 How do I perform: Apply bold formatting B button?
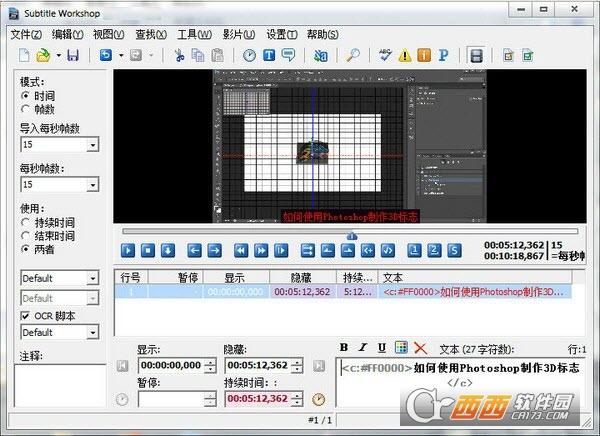[344, 347]
